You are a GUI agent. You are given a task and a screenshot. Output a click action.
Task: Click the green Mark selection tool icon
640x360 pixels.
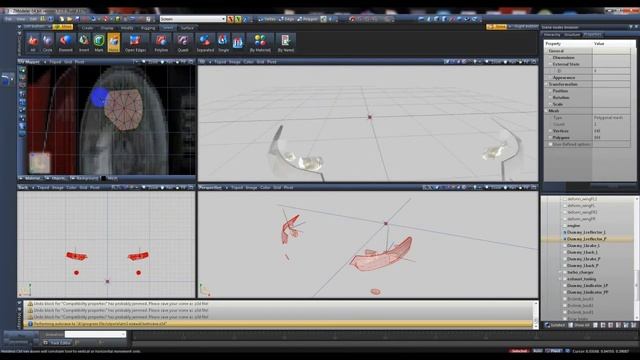99,43
